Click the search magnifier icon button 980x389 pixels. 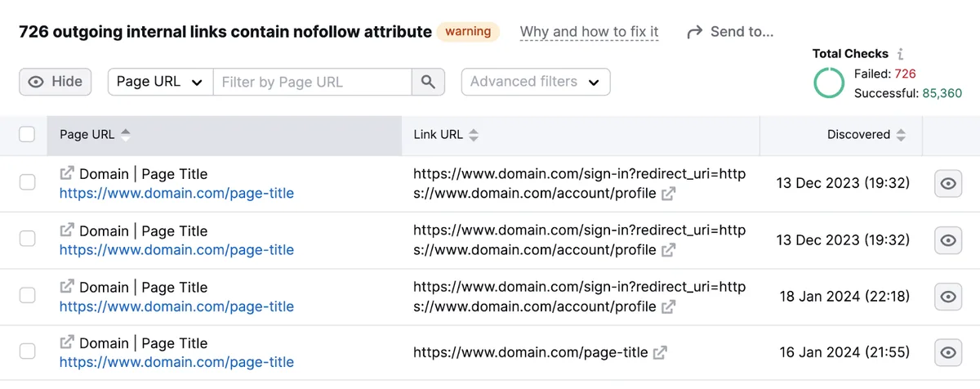[x=428, y=82]
